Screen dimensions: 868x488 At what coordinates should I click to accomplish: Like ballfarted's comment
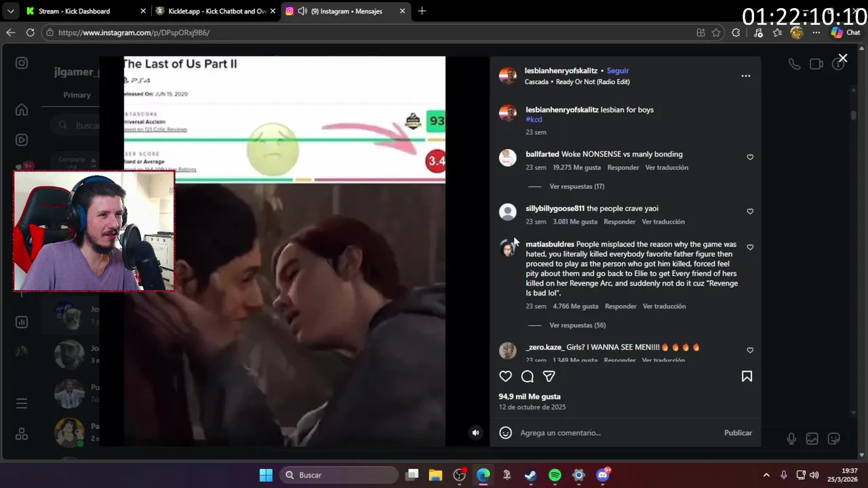pyautogui.click(x=750, y=157)
